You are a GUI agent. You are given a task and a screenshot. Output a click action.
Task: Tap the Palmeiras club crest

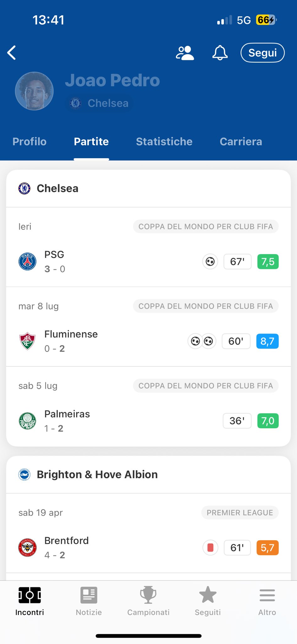click(28, 421)
